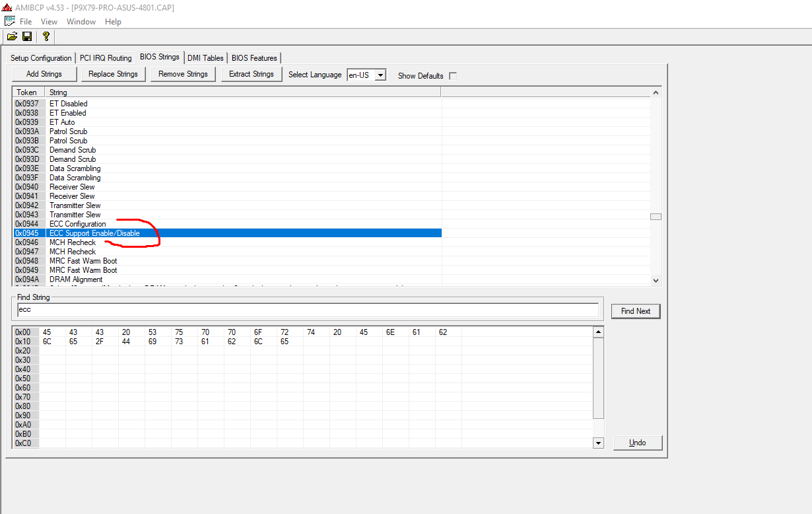The height and width of the screenshot is (514, 812).
Task: Select the BIOS Strings tab
Action: [x=159, y=57]
